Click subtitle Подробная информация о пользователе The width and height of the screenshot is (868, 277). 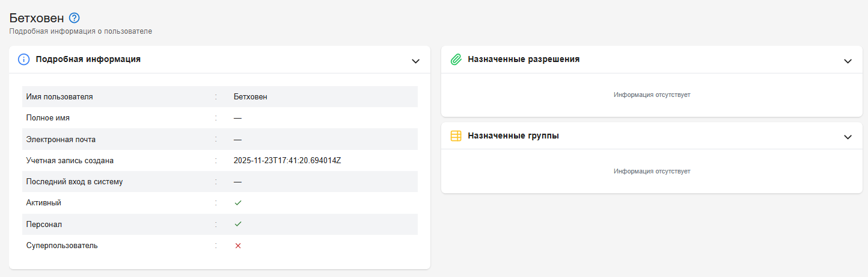point(81,31)
